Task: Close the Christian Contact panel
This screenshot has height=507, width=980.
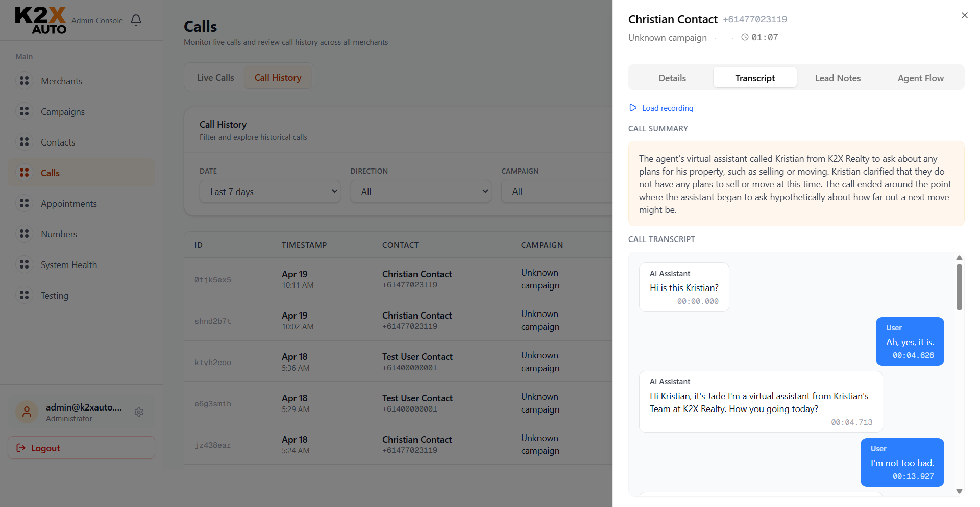Action: click(x=964, y=15)
